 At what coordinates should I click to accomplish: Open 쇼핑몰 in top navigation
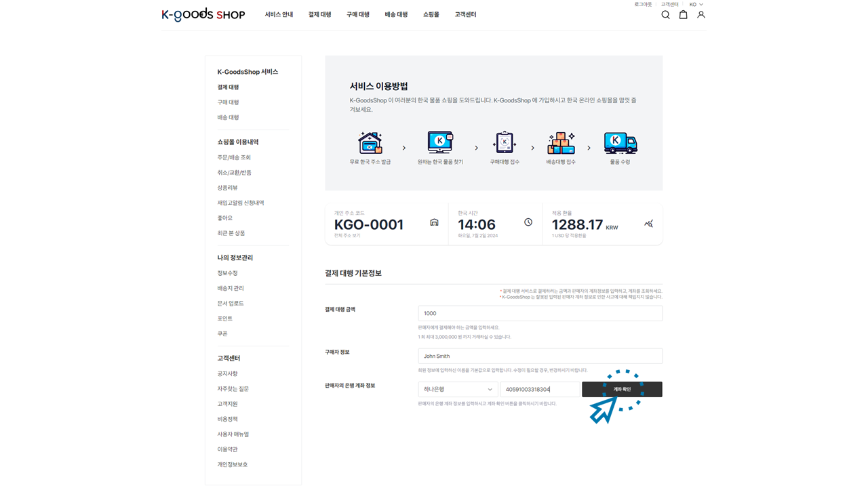click(x=431, y=15)
